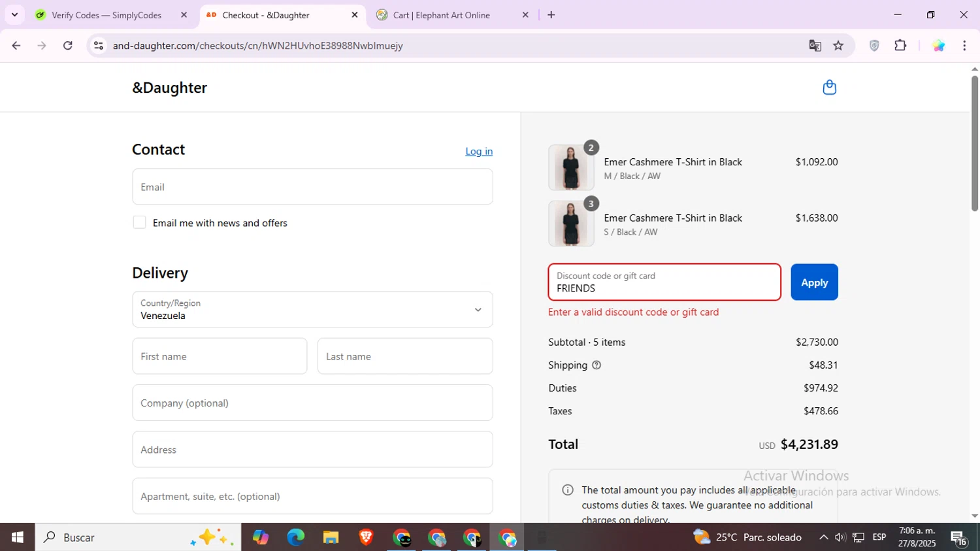Viewport: 980px width, 551px height.
Task: Click the browser forward arrow
Action: 42,45
